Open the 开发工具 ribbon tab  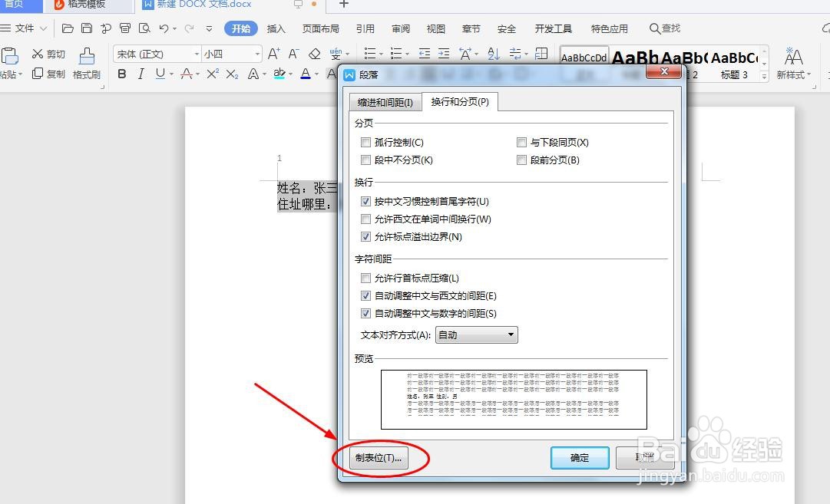(553, 28)
